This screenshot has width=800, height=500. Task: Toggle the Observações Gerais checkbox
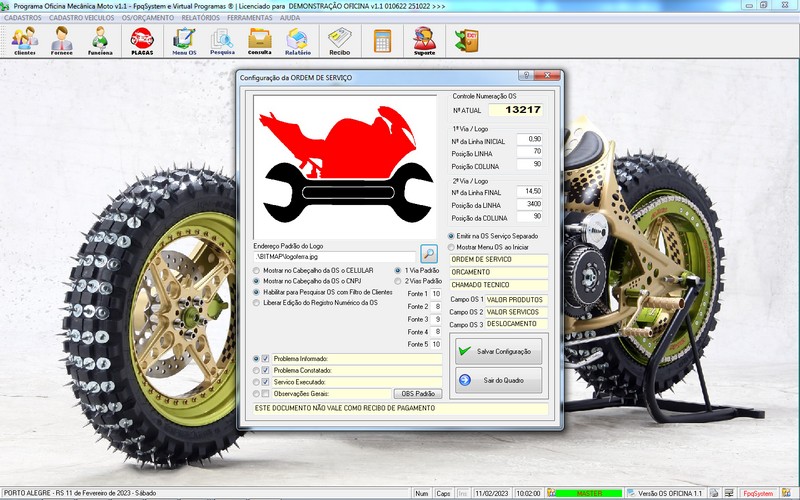[x=265, y=393]
